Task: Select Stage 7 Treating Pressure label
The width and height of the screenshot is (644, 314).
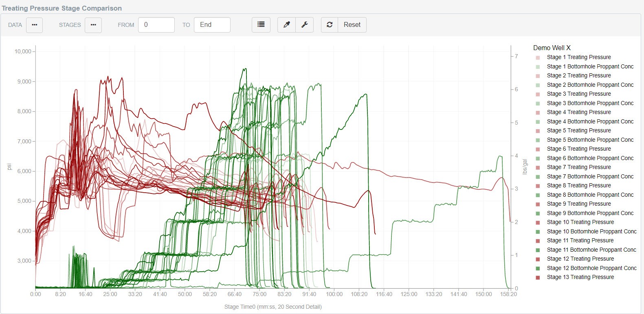Action: tap(579, 167)
